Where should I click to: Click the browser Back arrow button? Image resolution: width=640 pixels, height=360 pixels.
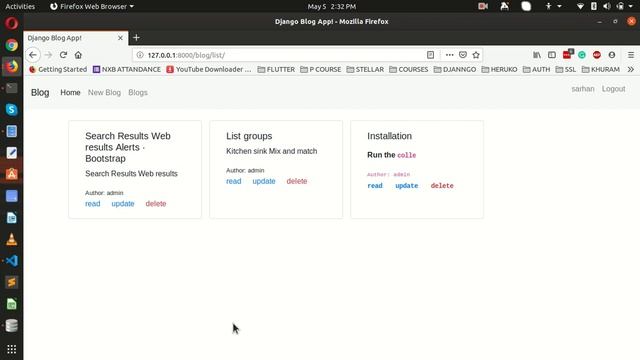(33, 55)
